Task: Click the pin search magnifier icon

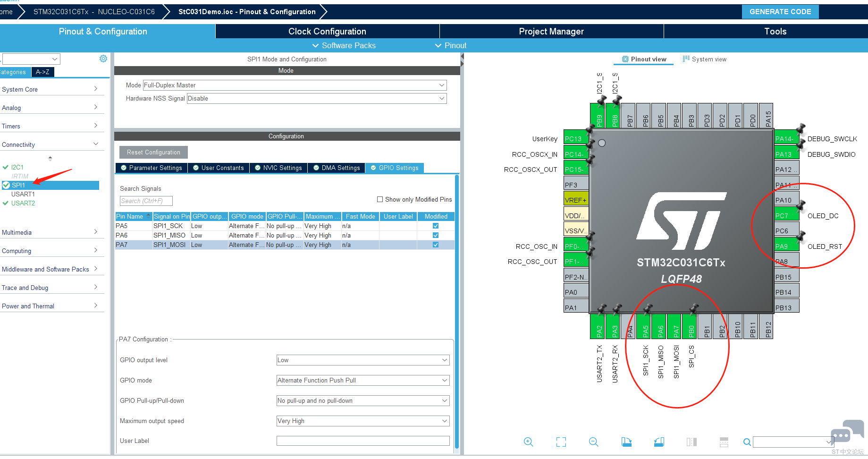Action: [x=747, y=442]
